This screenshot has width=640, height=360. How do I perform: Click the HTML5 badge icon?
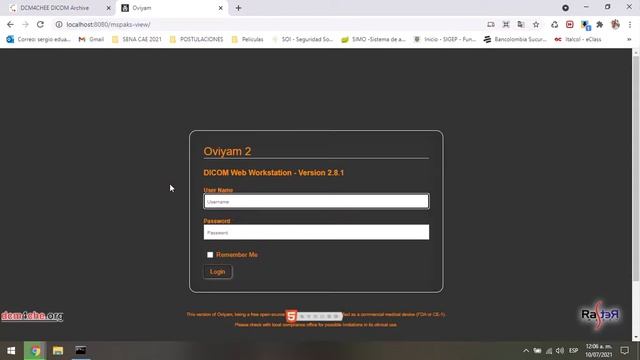(291, 316)
